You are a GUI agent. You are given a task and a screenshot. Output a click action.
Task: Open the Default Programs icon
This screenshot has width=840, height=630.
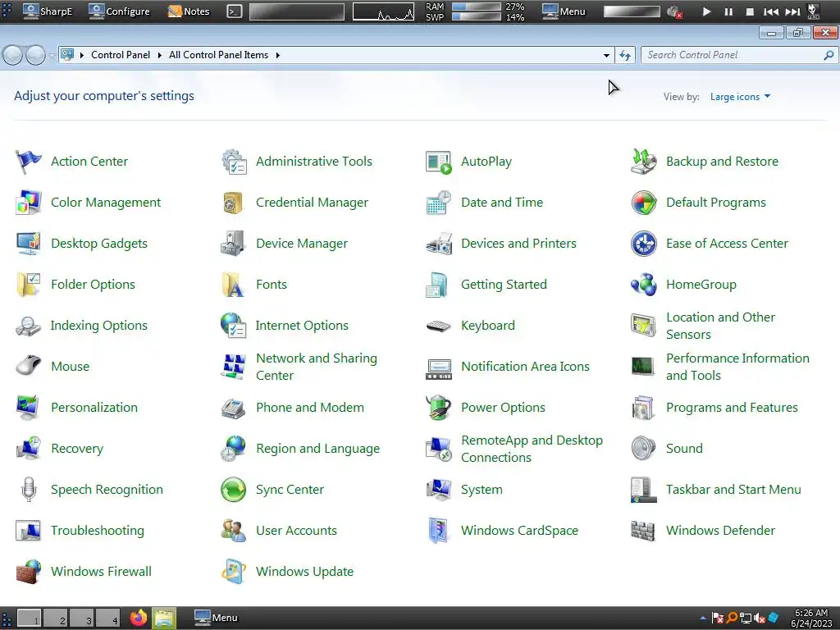click(x=643, y=203)
